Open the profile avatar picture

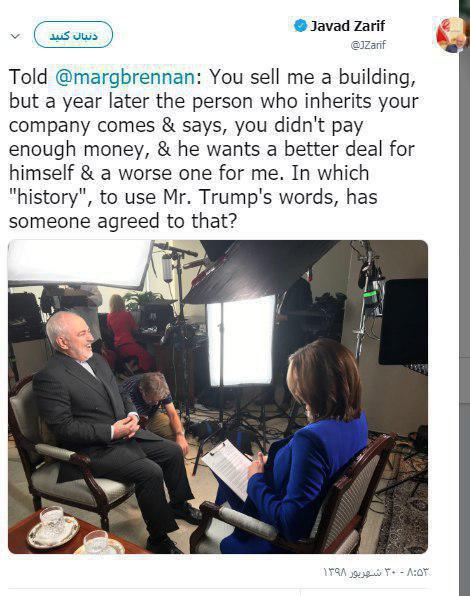pyautogui.click(x=451, y=34)
